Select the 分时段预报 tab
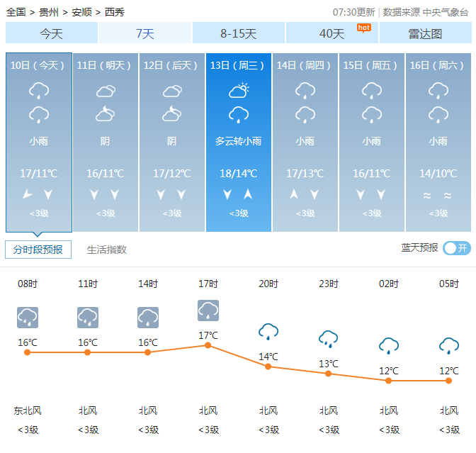Viewport: 476px width, 453px height. click(38, 250)
